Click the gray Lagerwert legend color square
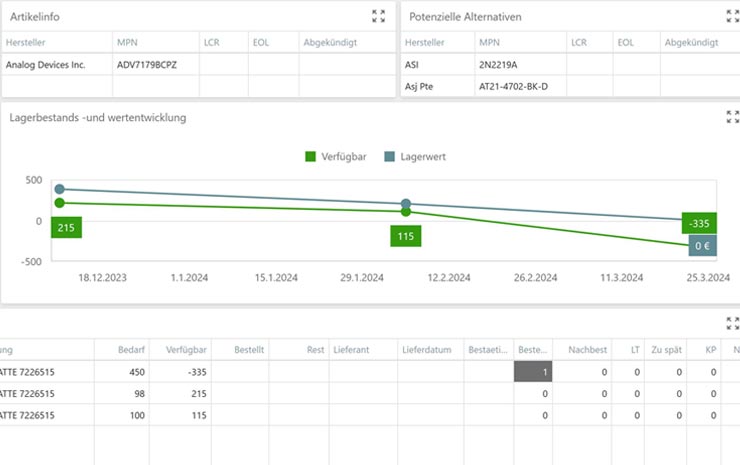The width and height of the screenshot is (740, 465). click(x=391, y=156)
